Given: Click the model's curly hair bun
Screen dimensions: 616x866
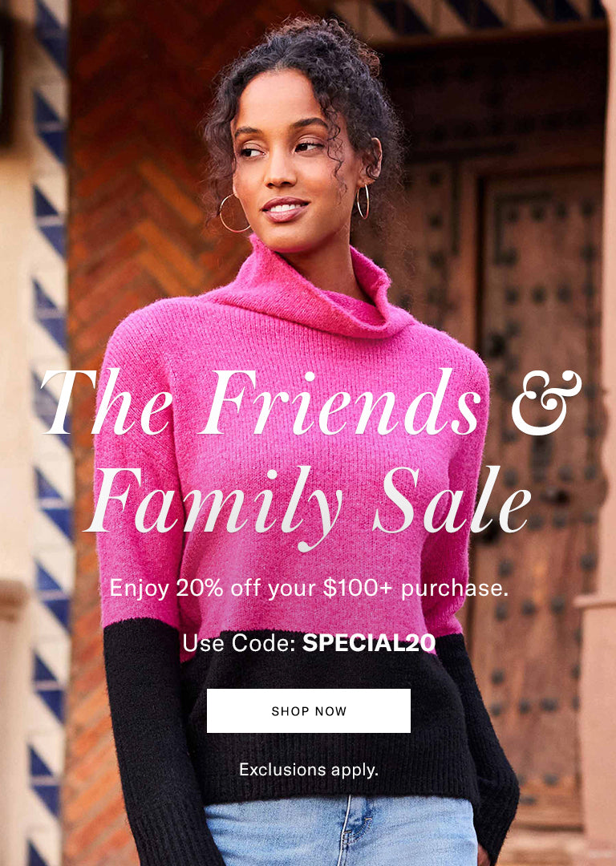Looking at the screenshot, I should tap(331, 50).
